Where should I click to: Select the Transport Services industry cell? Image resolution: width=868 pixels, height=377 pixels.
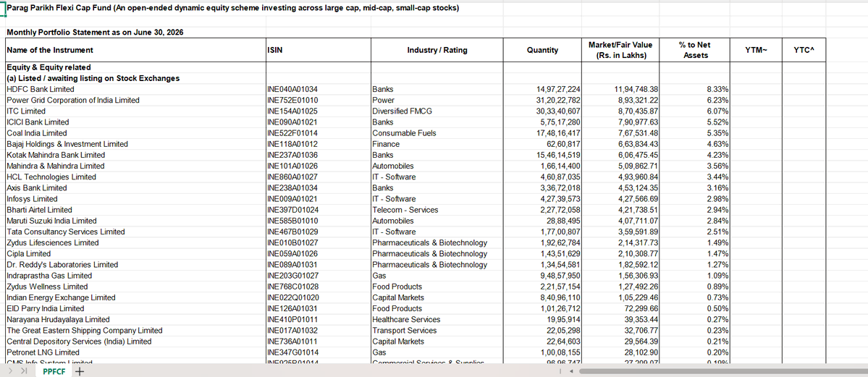[437, 330]
